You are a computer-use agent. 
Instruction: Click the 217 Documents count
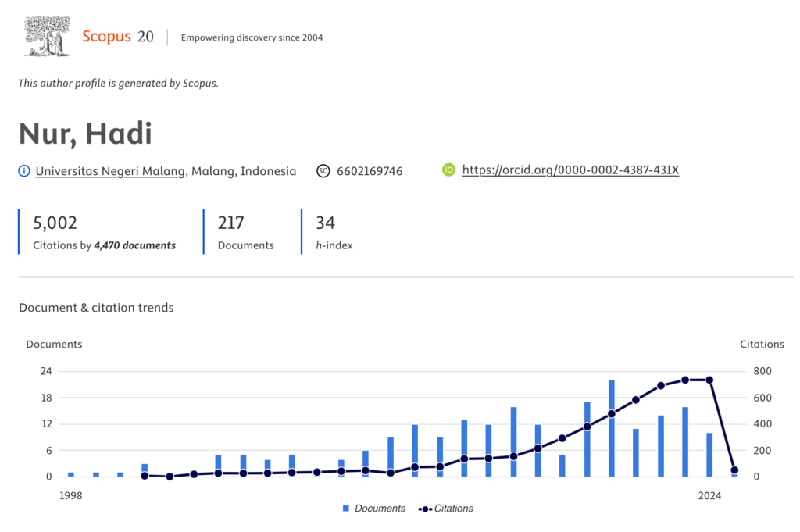click(231, 223)
